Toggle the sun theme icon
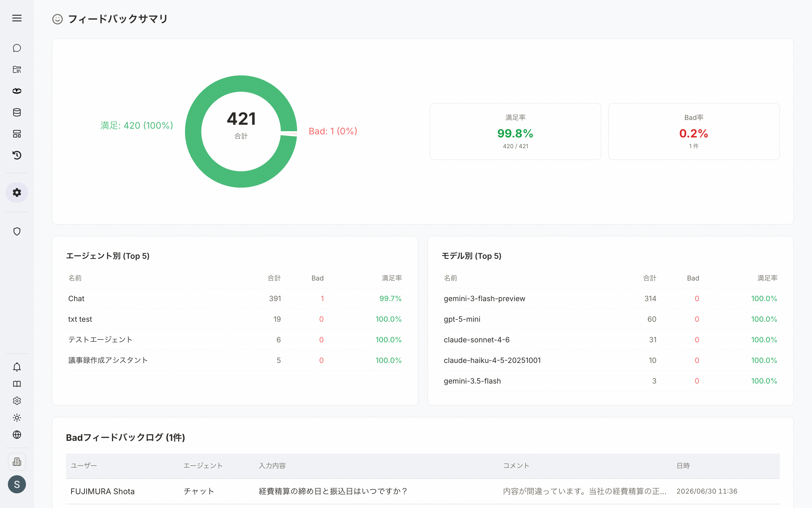This screenshot has width=812, height=508. point(17,418)
